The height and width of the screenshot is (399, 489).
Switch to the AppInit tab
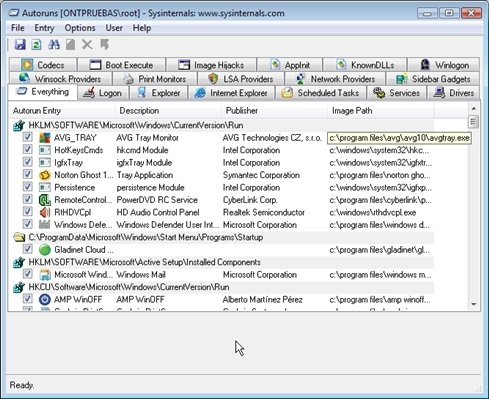pos(290,65)
